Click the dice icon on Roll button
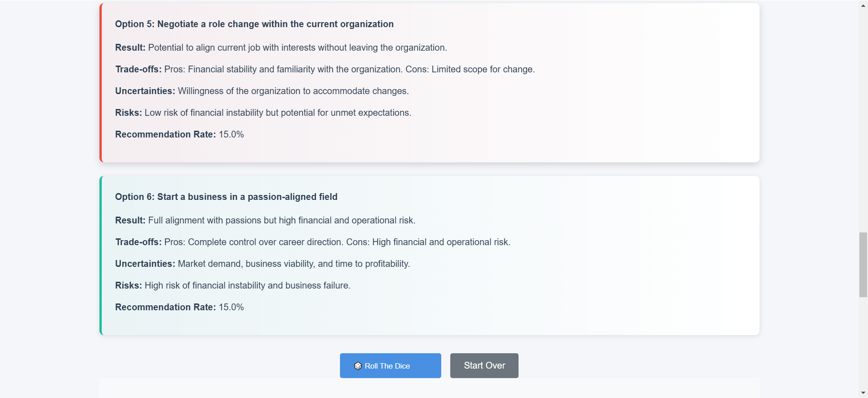The width and height of the screenshot is (868, 398). click(358, 366)
